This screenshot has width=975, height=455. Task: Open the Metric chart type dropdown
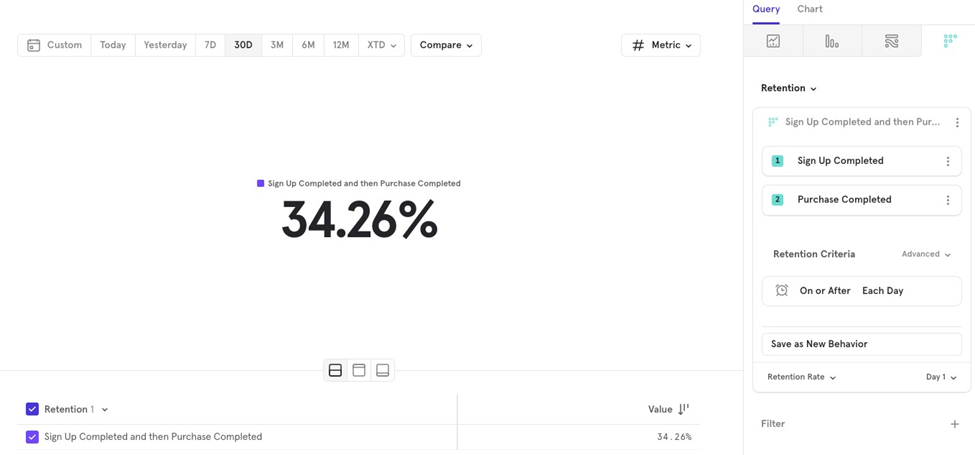661,45
